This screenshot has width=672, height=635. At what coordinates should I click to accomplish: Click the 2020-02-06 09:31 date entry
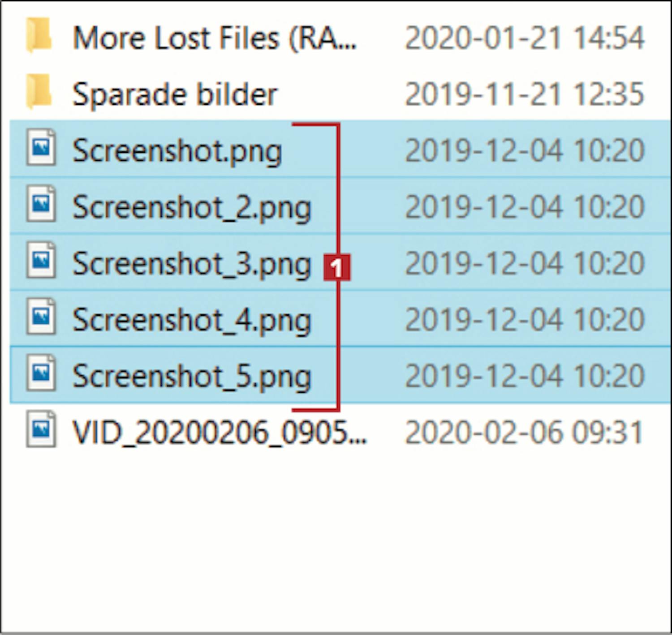pyautogui.click(x=524, y=433)
